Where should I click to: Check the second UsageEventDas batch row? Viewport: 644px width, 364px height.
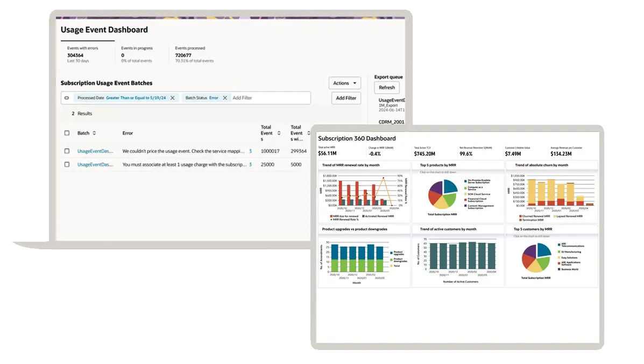tap(67, 165)
